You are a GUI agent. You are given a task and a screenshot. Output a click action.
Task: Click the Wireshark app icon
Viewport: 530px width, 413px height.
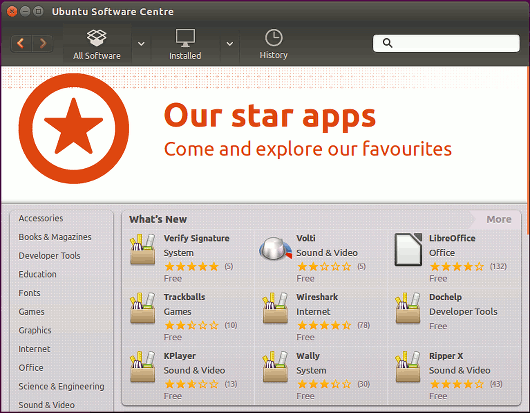coord(275,308)
